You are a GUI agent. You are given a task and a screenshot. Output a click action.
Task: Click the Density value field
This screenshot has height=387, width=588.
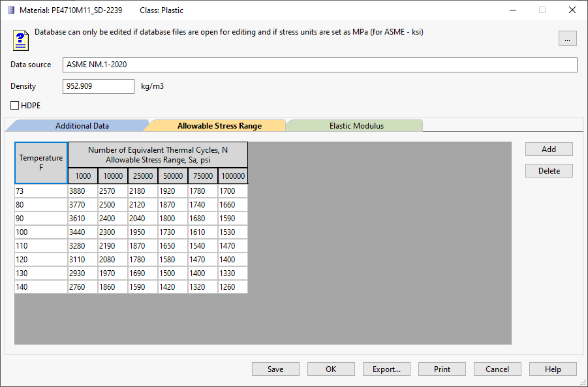[x=98, y=86]
